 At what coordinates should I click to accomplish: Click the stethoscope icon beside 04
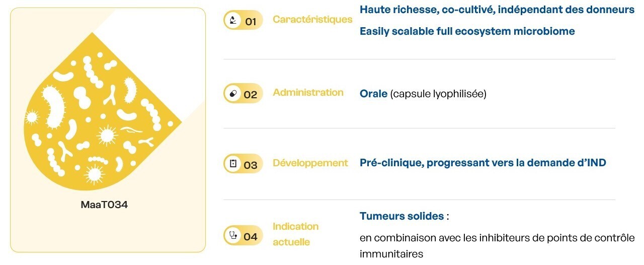click(232, 235)
